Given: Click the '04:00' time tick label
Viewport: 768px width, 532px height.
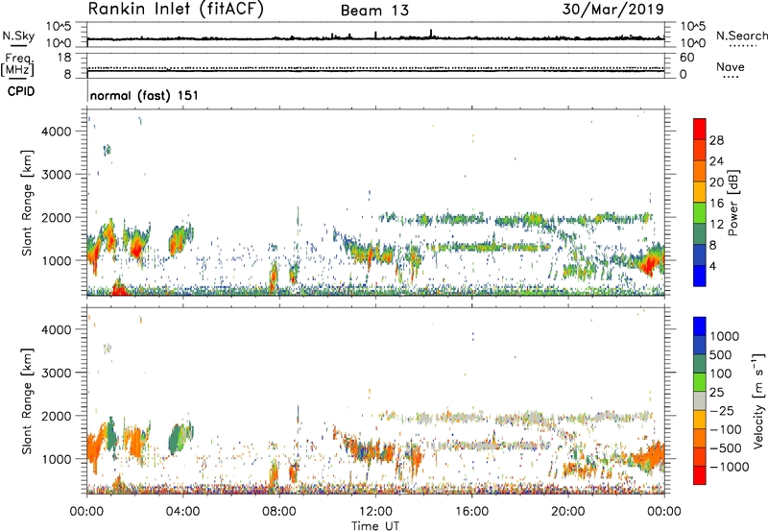Looking at the screenshot, I should tap(182, 512).
